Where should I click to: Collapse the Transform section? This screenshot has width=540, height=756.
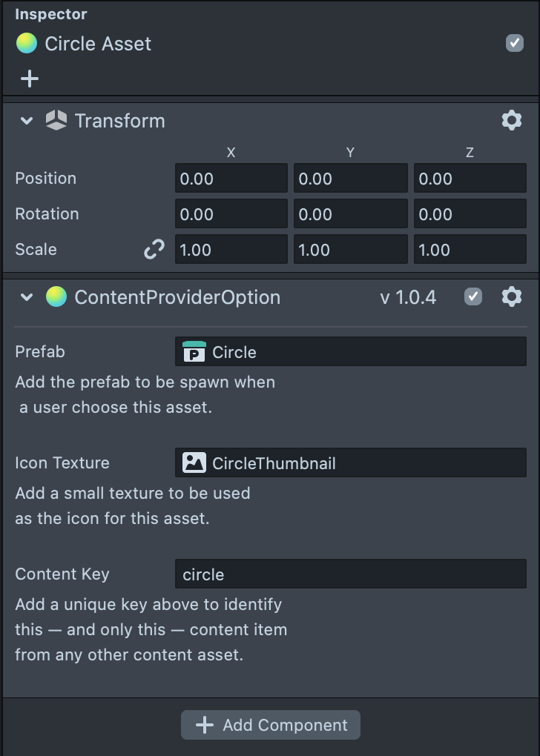(27, 121)
